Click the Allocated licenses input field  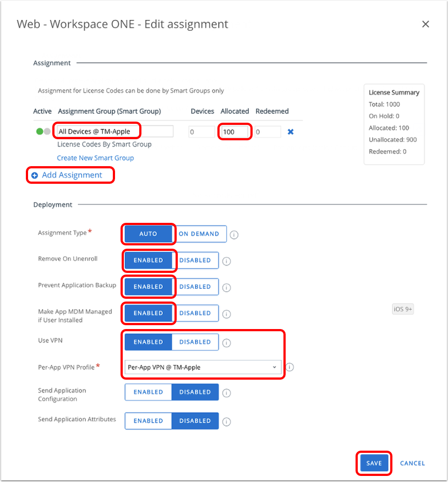pos(235,132)
